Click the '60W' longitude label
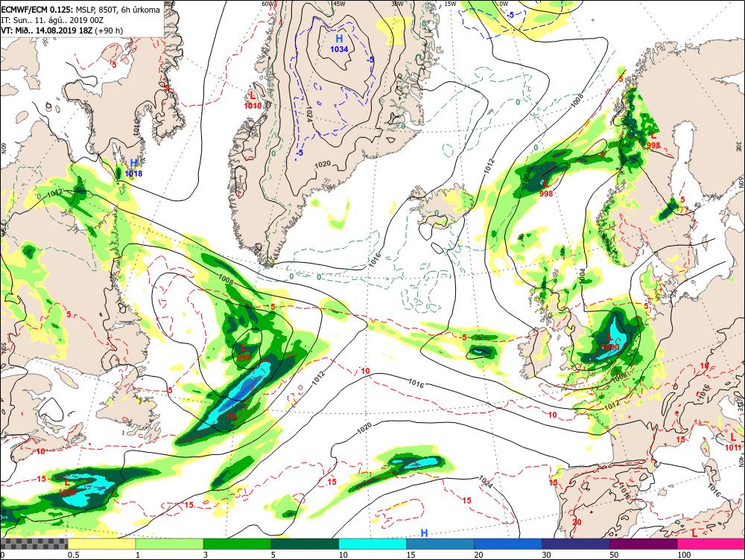 pos(268,3)
